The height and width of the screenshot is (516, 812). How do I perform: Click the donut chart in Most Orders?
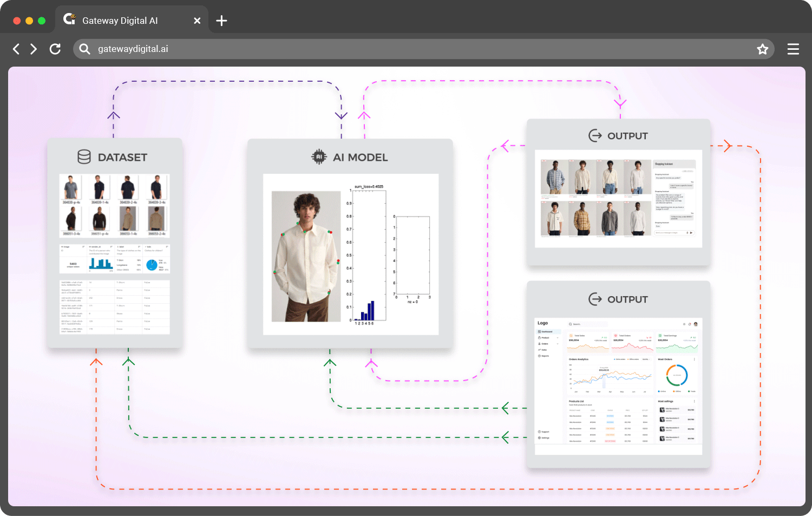point(677,375)
